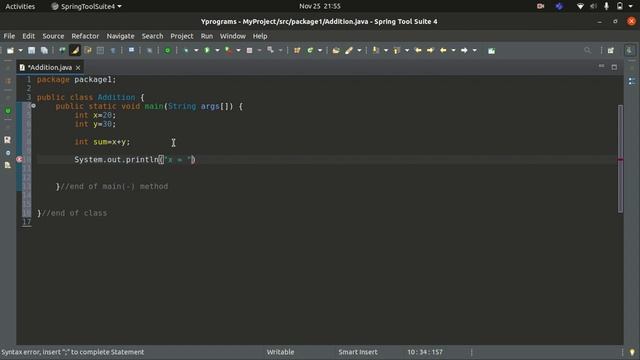Open the Forward history dropdown arrow
Image resolution: width=640 pixels, height=360 pixels.
(x=474, y=50)
